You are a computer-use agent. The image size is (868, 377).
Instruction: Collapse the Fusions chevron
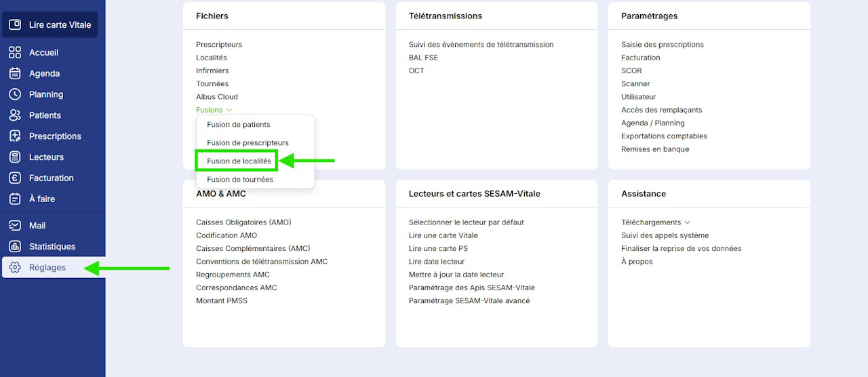[229, 110]
